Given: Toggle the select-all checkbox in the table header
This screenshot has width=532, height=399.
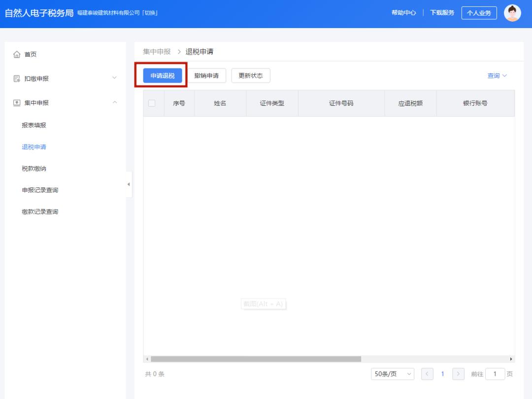Looking at the screenshot, I should pyautogui.click(x=152, y=103).
